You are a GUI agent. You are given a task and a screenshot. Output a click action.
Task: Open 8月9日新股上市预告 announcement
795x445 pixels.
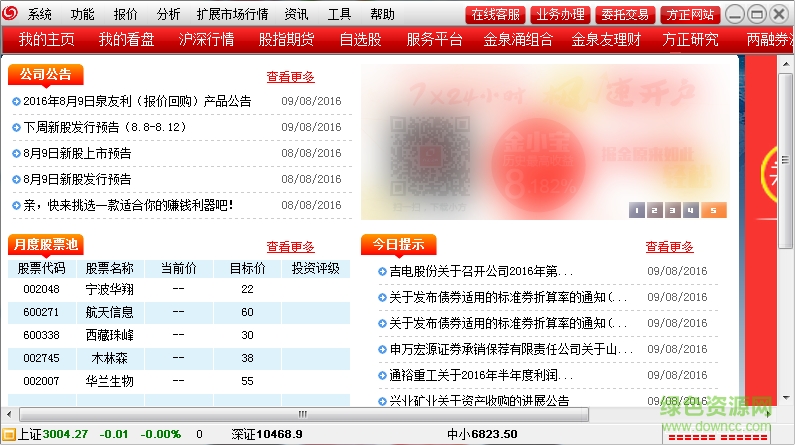click(77, 153)
